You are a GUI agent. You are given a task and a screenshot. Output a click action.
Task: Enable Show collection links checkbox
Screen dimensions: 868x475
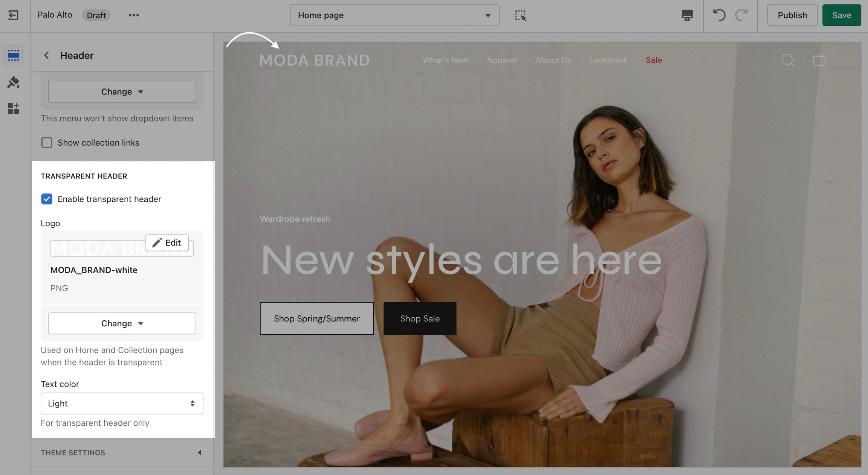pos(47,143)
